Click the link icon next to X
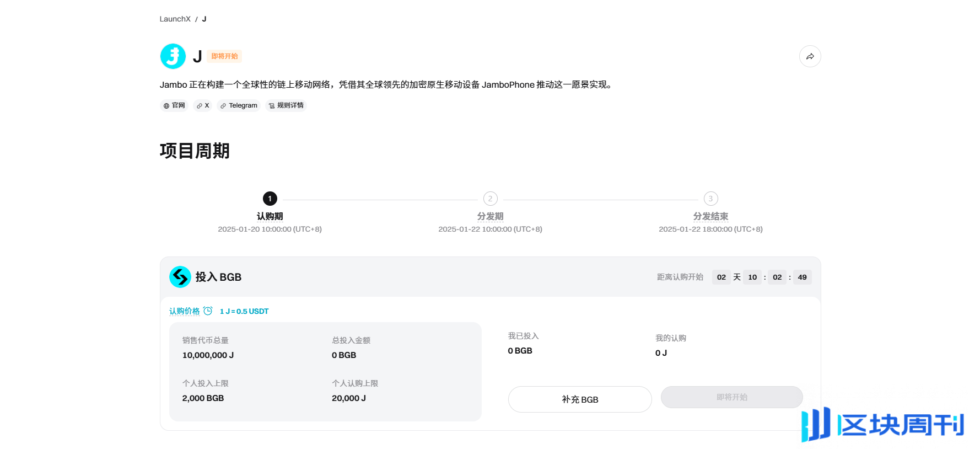980x449 pixels. tap(199, 106)
